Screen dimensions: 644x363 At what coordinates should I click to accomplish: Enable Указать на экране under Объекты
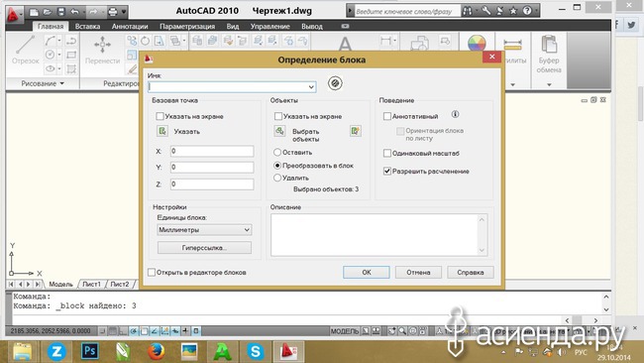[278, 116]
